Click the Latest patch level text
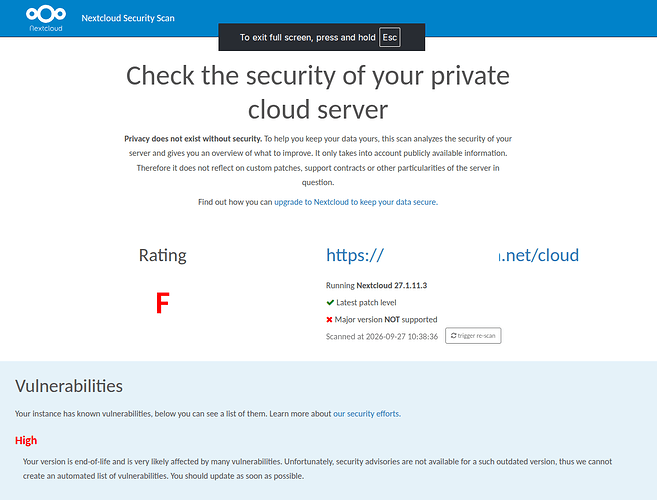657x500 pixels. [x=366, y=303]
